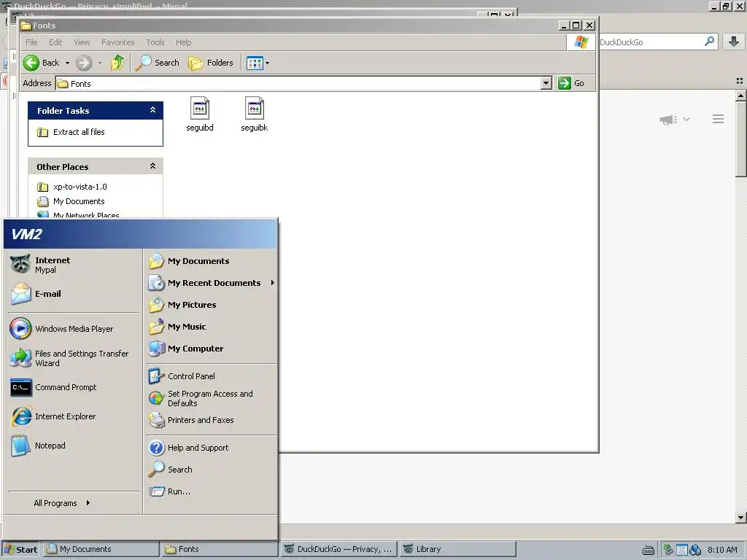The width and height of the screenshot is (747, 560).
Task: Open My Pictures folder
Action: (x=212, y=305)
